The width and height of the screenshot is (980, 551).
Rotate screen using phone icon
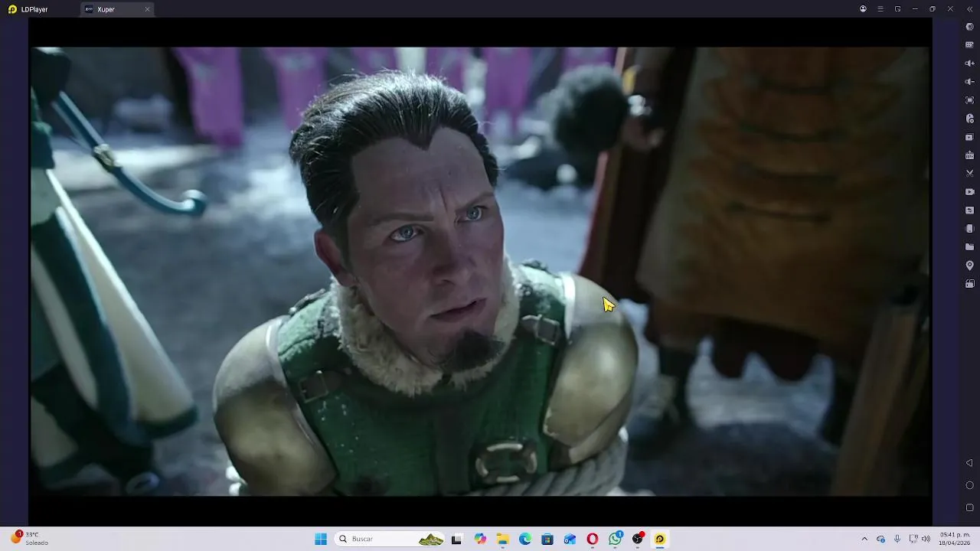pos(969,229)
